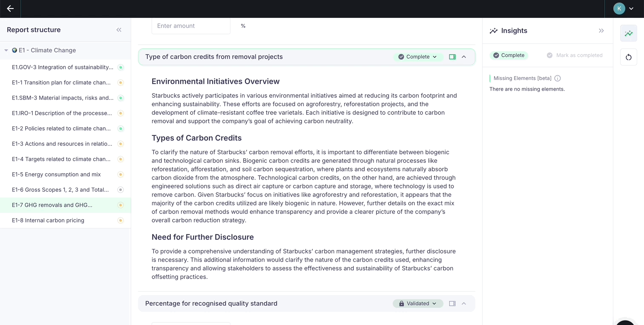The width and height of the screenshot is (644, 325).
Task: Click the Need for Further Disclosure heading
Action: (x=203, y=237)
